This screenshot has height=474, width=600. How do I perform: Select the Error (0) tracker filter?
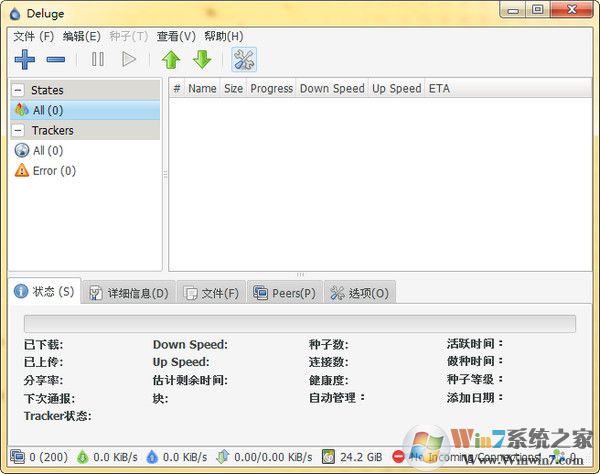(85, 170)
